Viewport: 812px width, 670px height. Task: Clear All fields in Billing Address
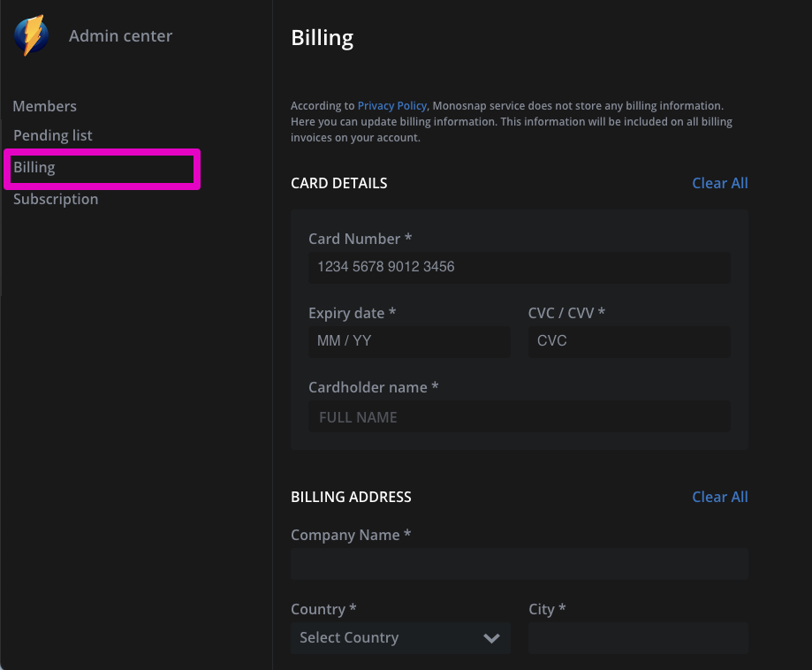click(x=719, y=497)
